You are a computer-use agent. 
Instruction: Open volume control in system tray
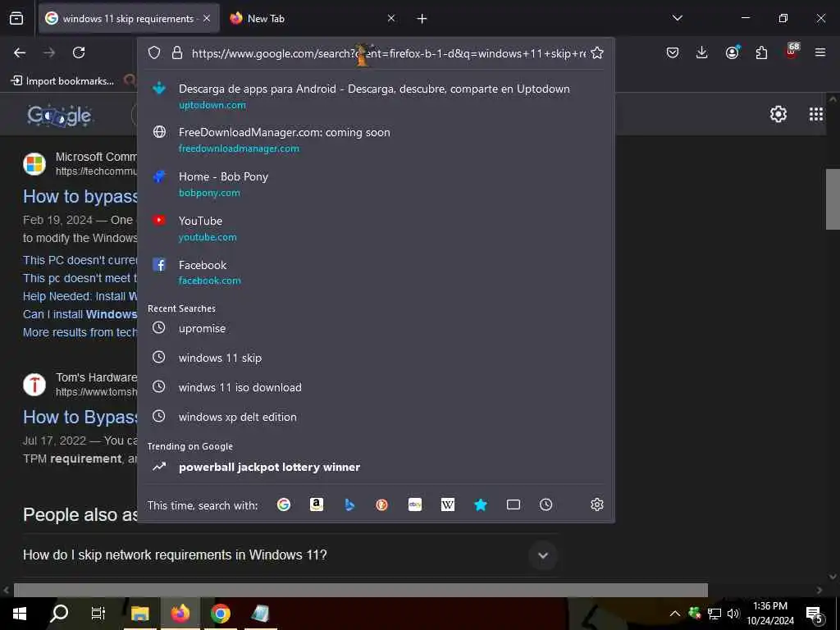(x=733, y=614)
